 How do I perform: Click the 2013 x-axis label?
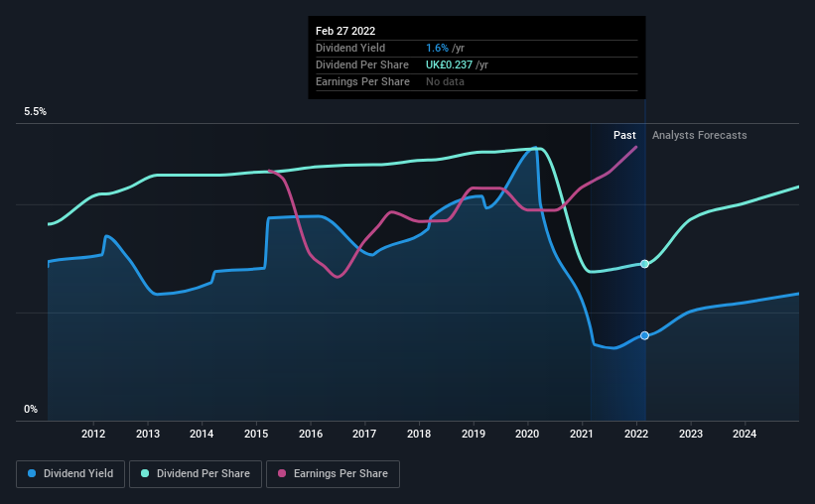[148, 434]
